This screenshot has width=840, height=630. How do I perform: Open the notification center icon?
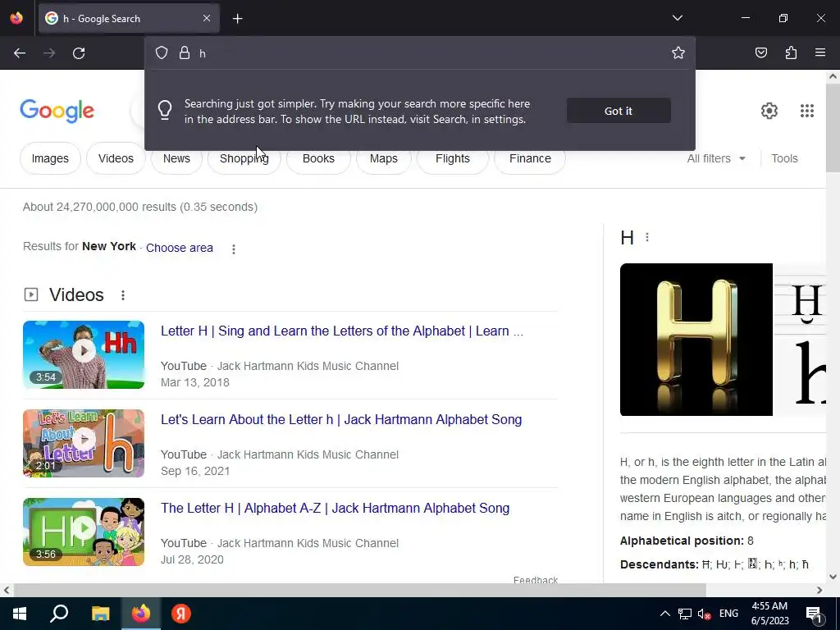click(814, 614)
